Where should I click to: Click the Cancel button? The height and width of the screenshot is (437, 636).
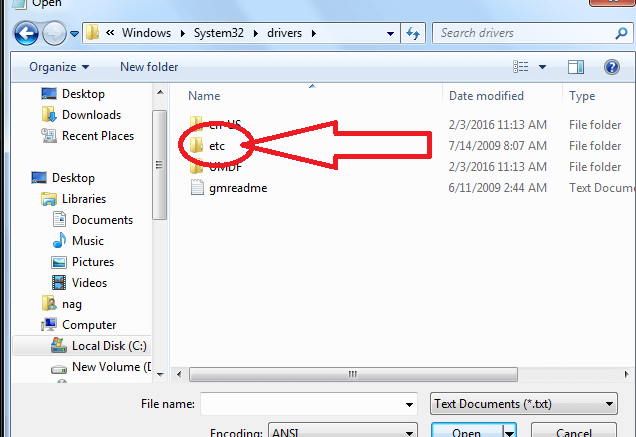574,431
